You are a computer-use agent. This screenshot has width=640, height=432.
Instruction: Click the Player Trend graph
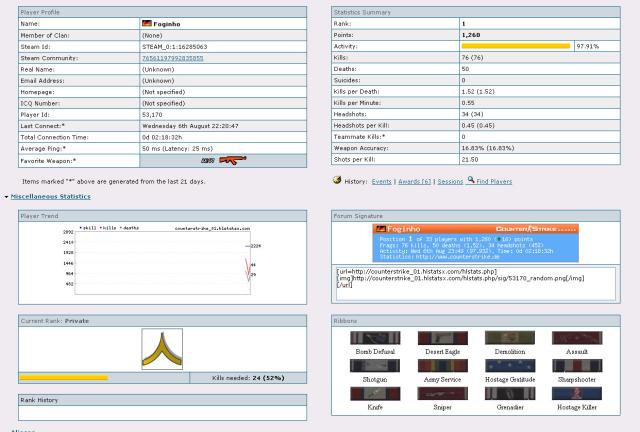click(161, 259)
